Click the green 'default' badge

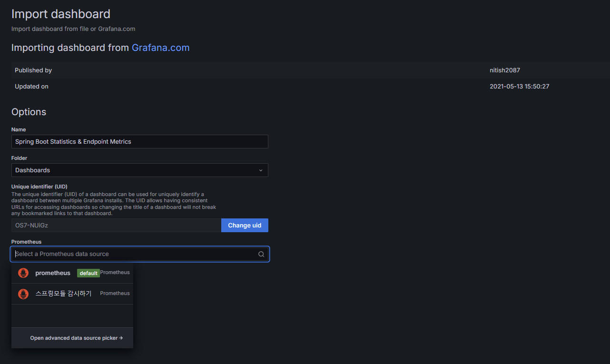(x=89, y=273)
